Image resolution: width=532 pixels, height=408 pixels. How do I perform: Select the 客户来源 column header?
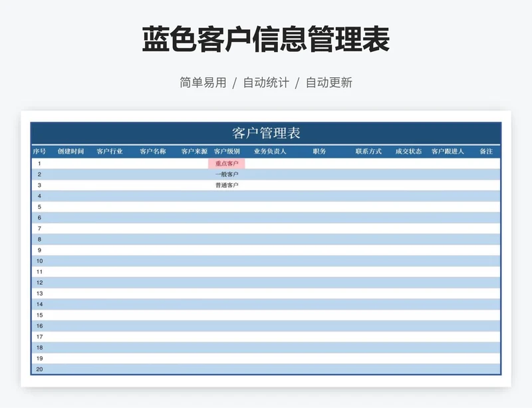[x=194, y=151]
